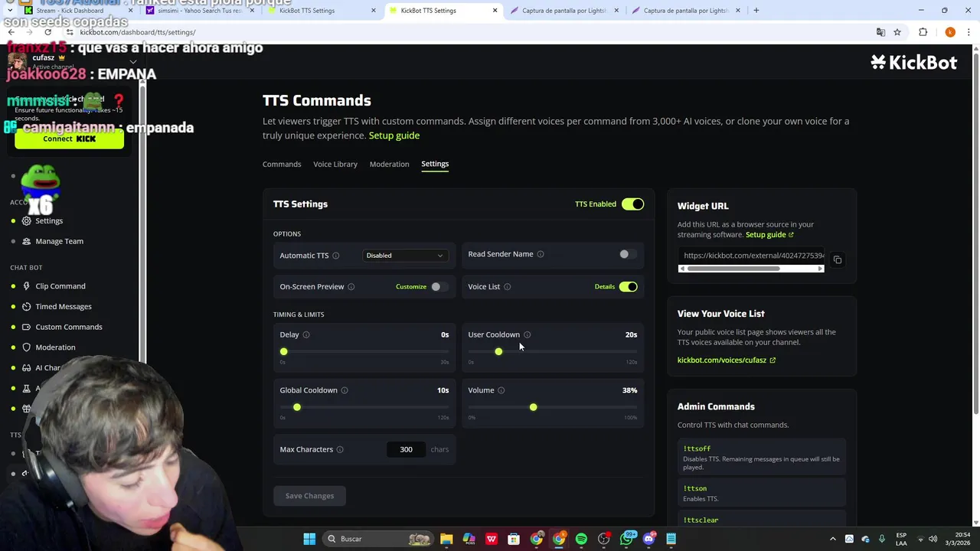Show the info icon for Read Sender Name

(541, 254)
